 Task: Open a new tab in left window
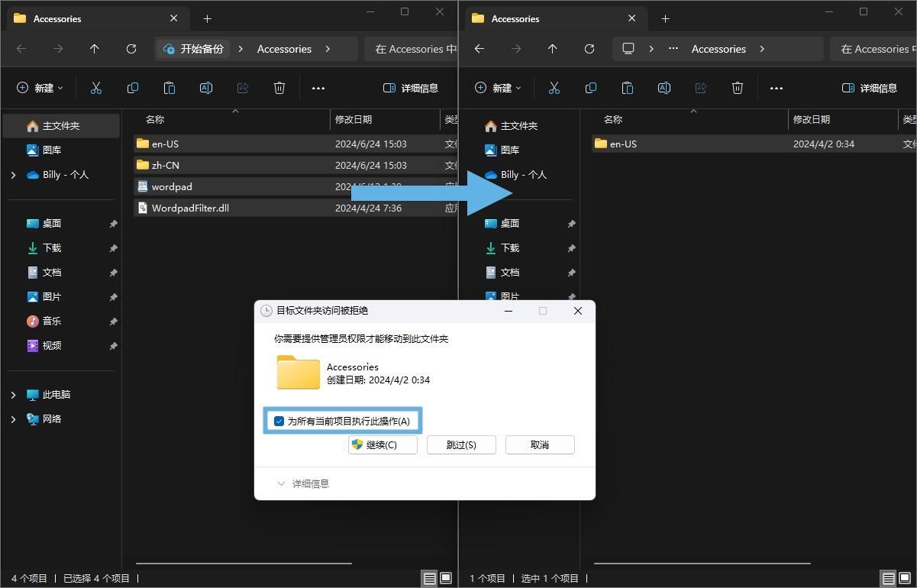click(207, 18)
